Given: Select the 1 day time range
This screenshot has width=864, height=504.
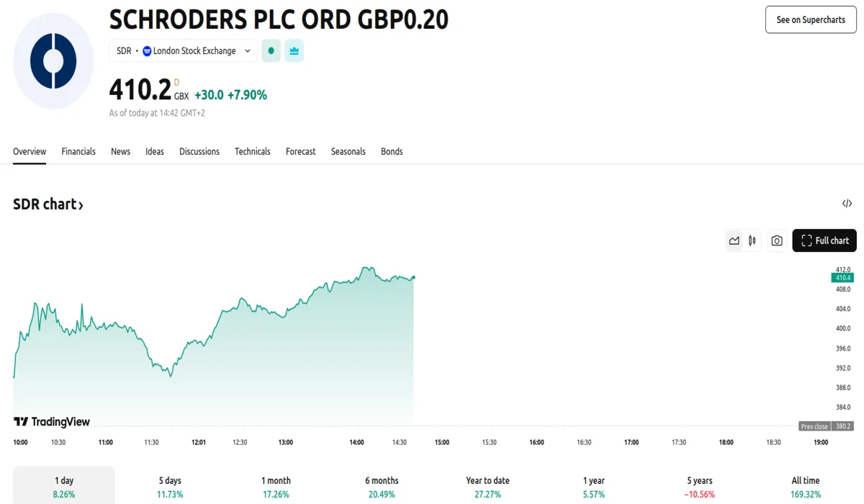Looking at the screenshot, I should 64,487.
